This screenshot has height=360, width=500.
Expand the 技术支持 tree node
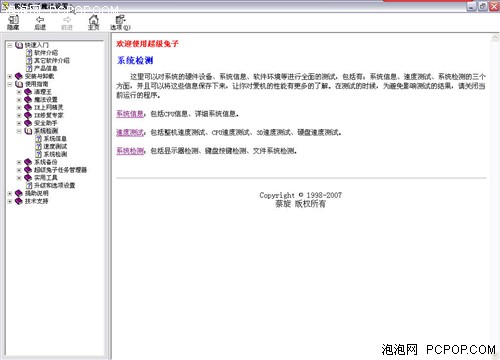pyautogui.click(x=10, y=201)
